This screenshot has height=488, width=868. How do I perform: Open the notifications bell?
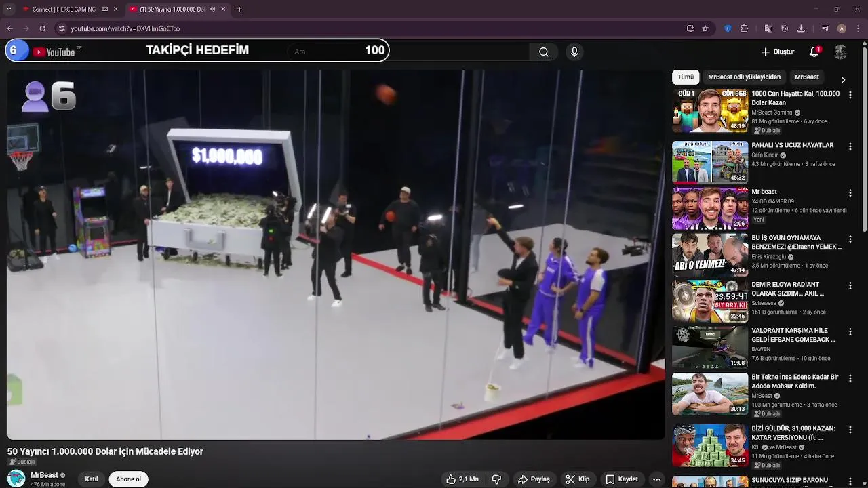click(814, 52)
